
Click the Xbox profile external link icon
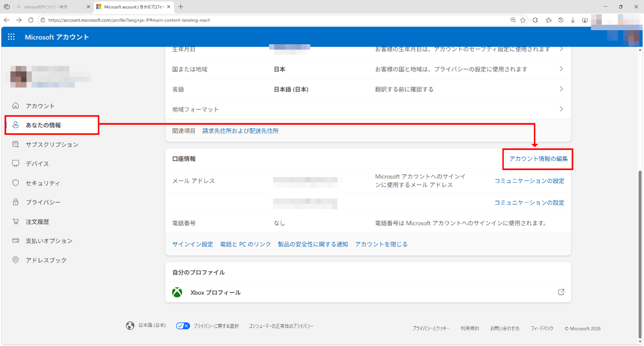click(x=561, y=292)
